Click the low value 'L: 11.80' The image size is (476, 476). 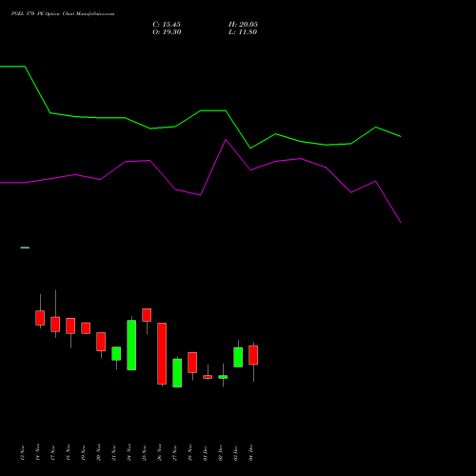tap(243, 32)
